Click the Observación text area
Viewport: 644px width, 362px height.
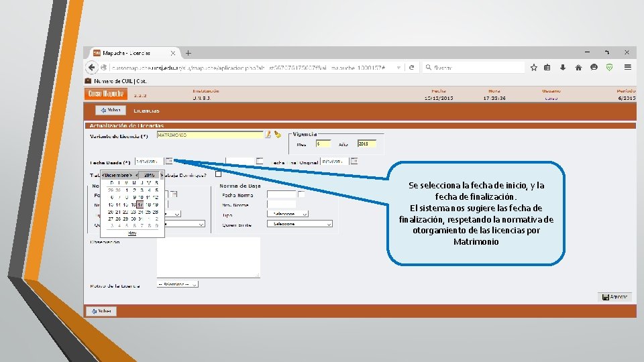click(208, 257)
